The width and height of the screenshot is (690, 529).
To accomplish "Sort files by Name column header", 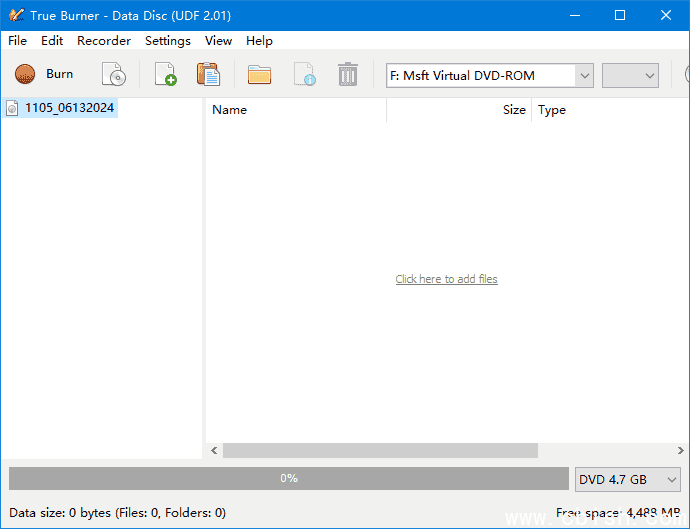I will pos(295,110).
